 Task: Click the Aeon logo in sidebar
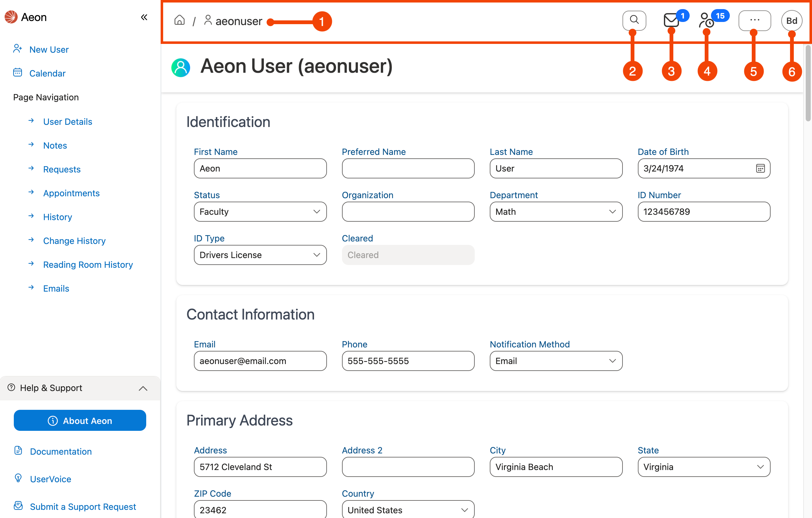(x=25, y=17)
